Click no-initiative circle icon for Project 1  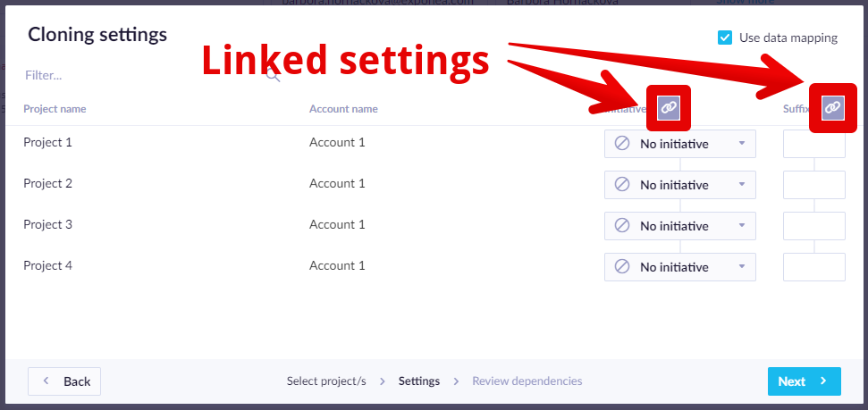622,143
